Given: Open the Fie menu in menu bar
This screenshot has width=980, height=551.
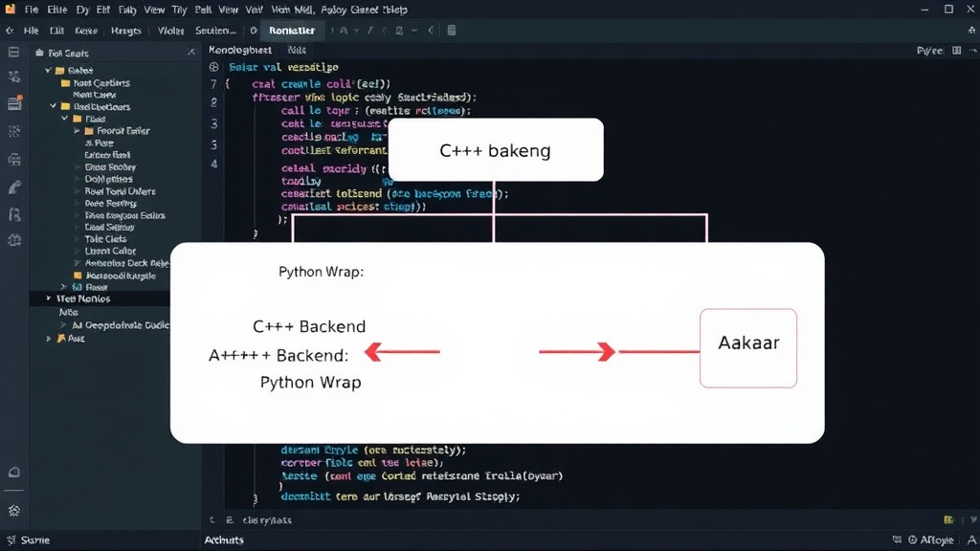Looking at the screenshot, I should pyautogui.click(x=32, y=10).
